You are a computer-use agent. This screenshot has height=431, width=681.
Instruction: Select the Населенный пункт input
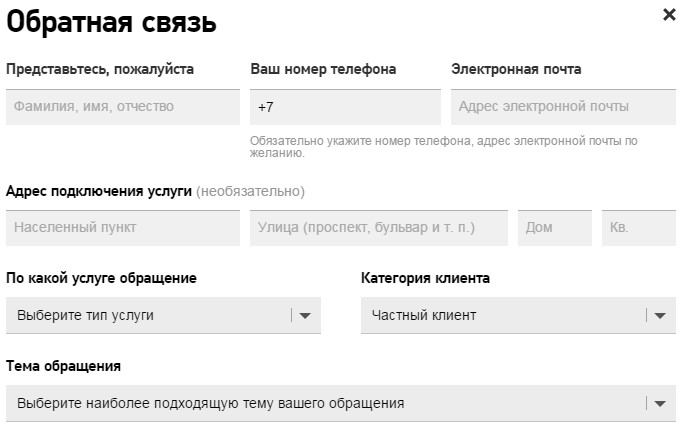tap(123, 228)
